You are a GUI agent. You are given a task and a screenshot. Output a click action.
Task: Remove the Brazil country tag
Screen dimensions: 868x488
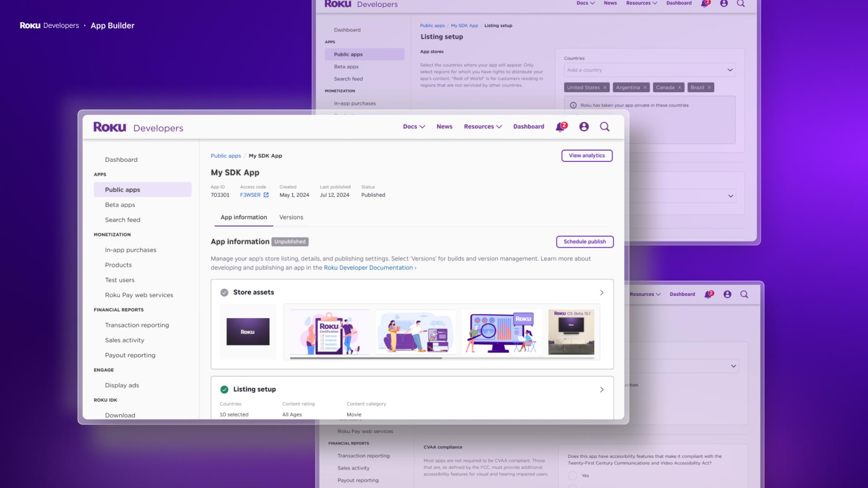pyautogui.click(x=709, y=88)
